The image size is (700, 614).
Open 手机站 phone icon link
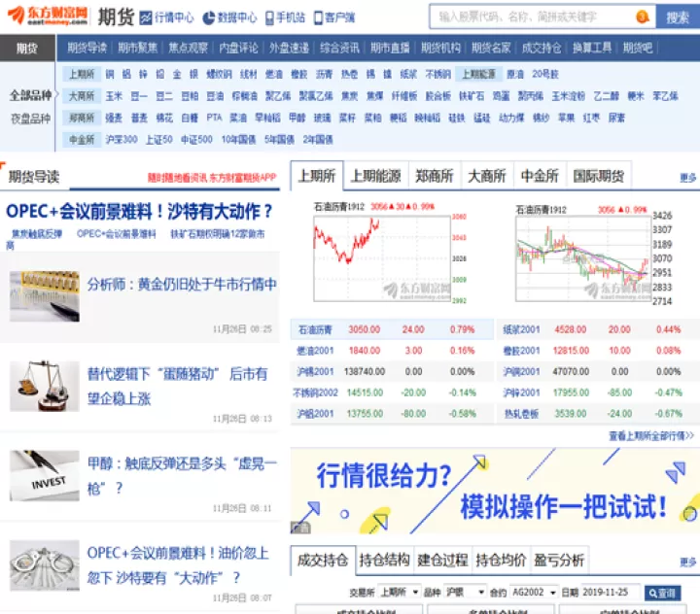pyautogui.click(x=285, y=17)
